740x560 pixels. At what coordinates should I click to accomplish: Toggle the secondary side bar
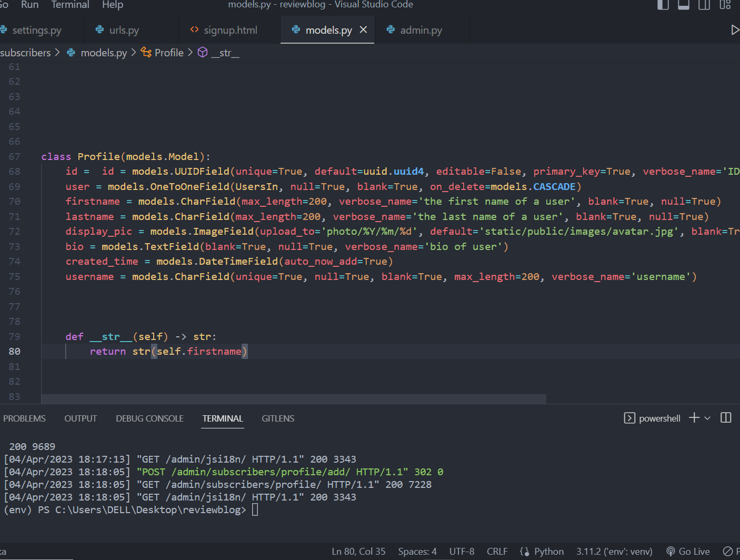[x=704, y=5]
